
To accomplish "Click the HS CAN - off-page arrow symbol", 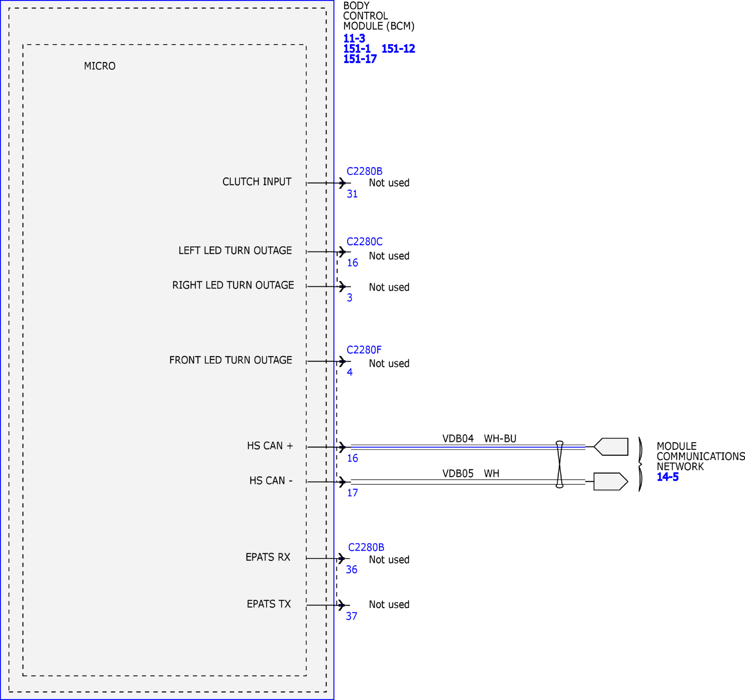I will click(611, 481).
